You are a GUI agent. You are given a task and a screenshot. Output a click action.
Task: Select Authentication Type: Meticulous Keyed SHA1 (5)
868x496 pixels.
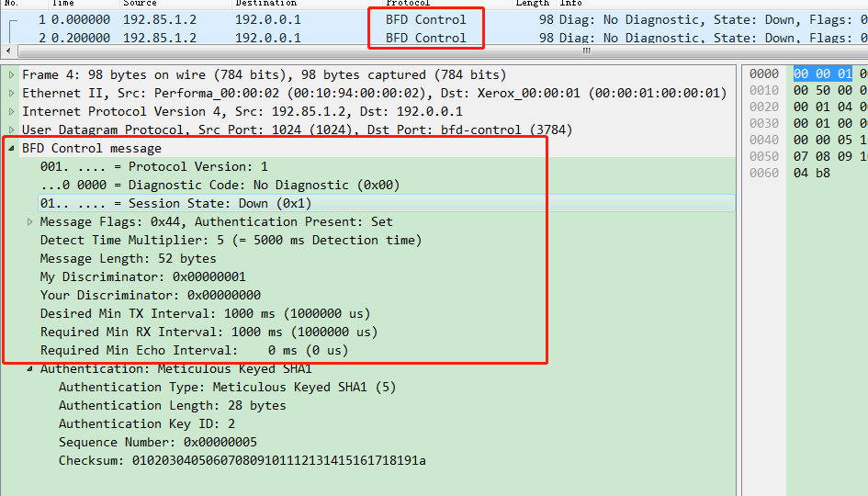228,387
